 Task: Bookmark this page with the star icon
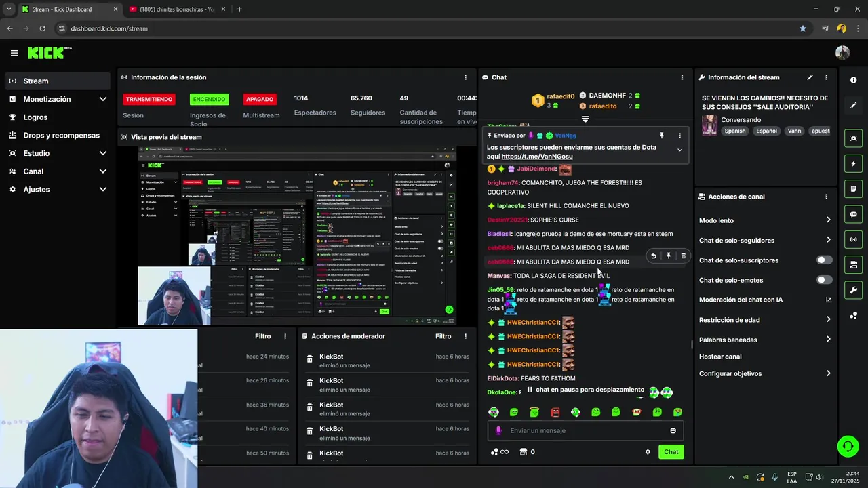click(803, 28)
